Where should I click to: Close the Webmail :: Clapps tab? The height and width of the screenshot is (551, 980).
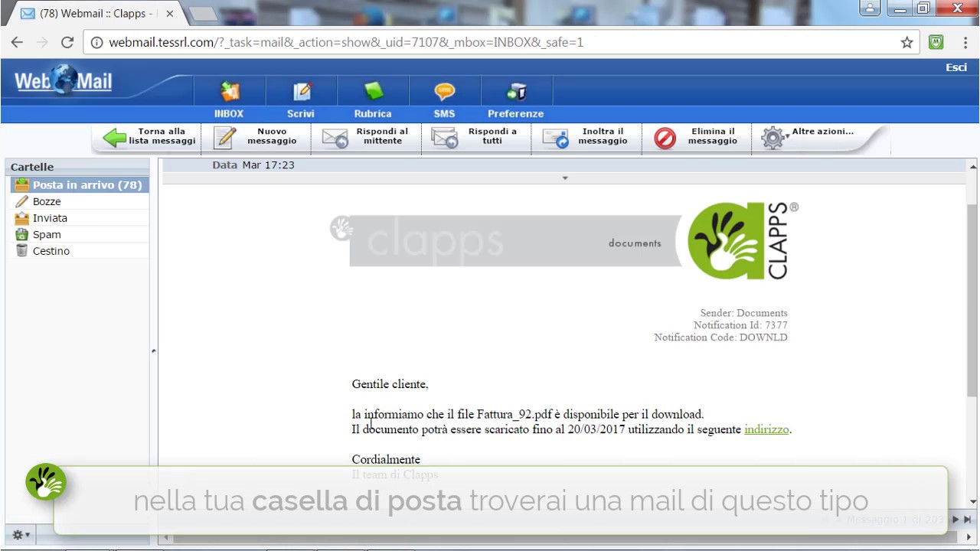(x=169, y=14)
